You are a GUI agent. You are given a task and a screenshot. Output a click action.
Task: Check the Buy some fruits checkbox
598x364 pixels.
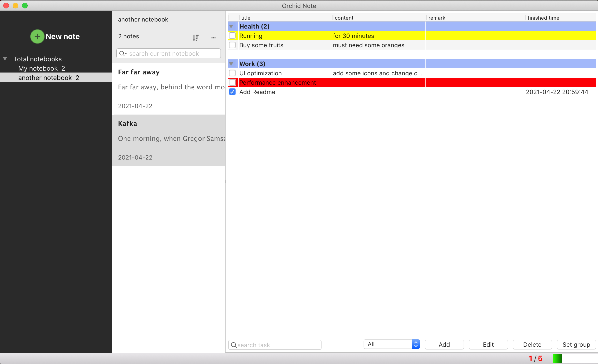coord(232,45)
